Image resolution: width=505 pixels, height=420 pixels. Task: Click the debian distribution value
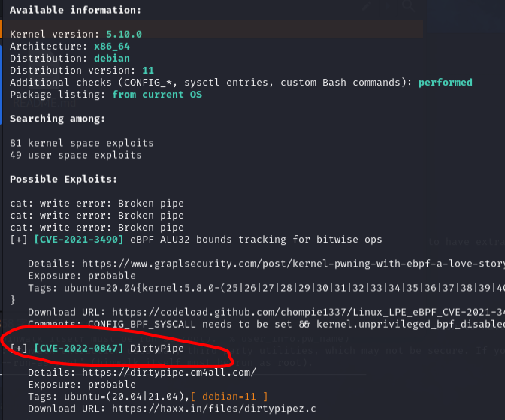[x=112, y=59]
